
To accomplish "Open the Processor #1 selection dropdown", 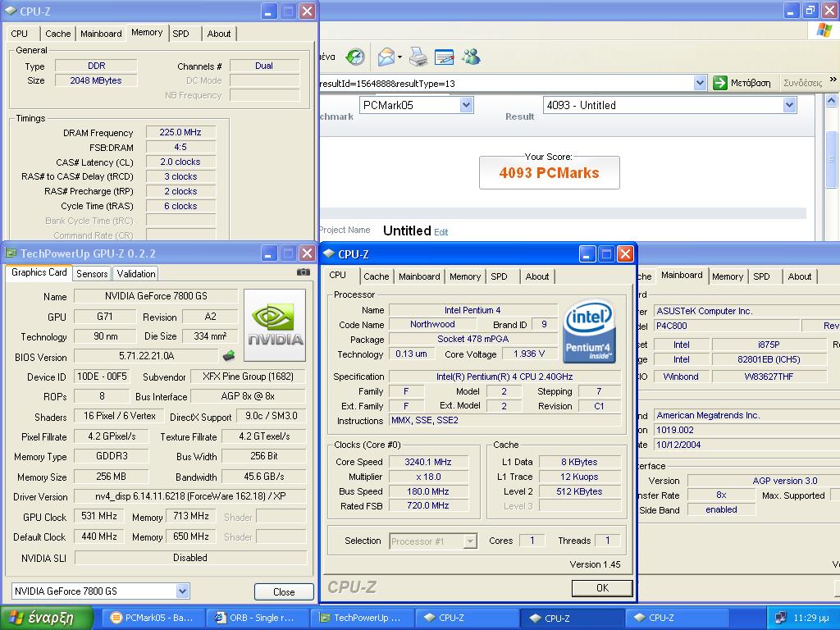I will click(470, 541).
